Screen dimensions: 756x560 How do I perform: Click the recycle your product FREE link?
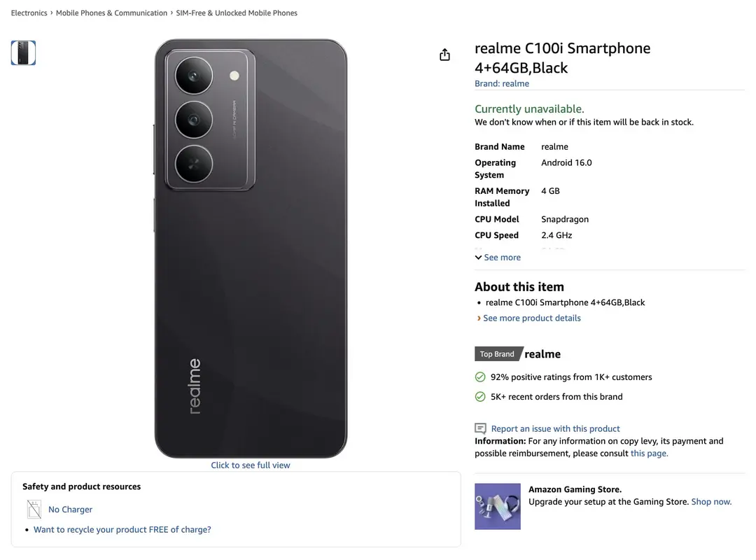click(x=122, y=529)
